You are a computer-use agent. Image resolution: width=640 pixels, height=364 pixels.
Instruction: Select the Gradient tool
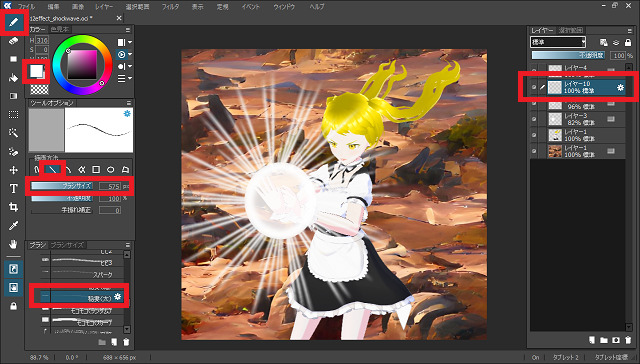tap(13, 96)
